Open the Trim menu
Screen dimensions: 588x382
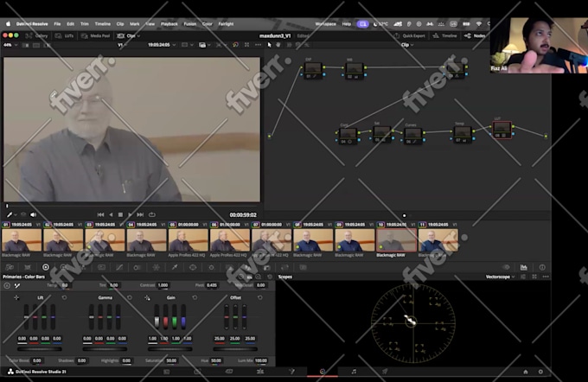[85, 23]
